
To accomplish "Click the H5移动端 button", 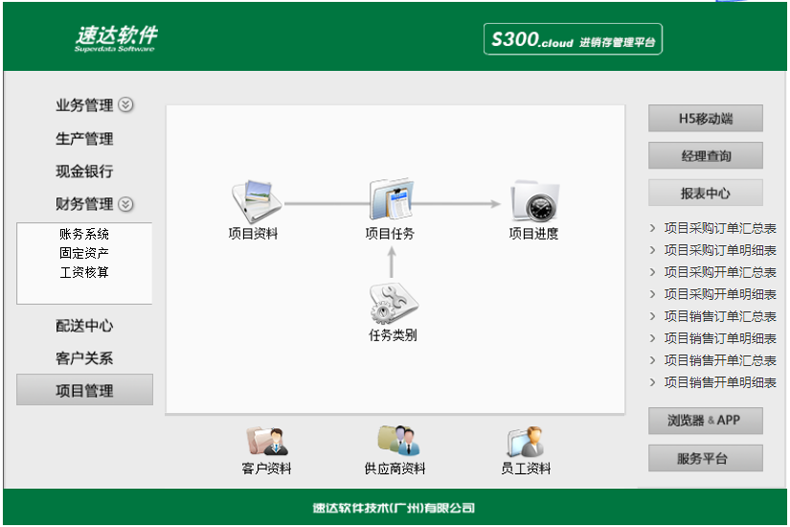I will pyautogui.click(x=705, y=118).
